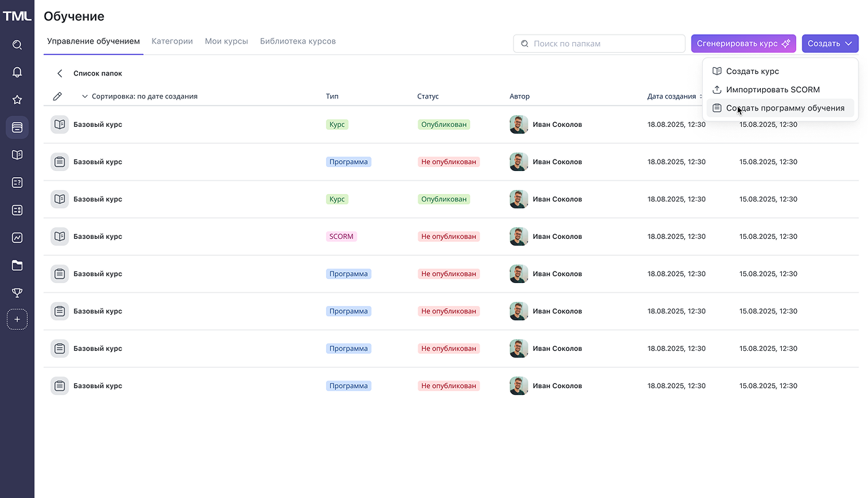Expand the Сортировка: по дате создания dropdown
This screenshot has height=498, width=868.
[x=139, y=96]
